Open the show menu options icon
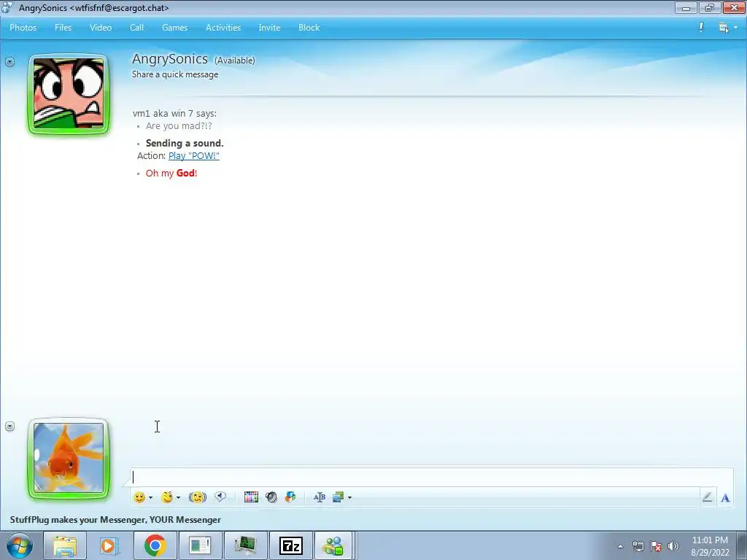 click(x=723, y=28)
